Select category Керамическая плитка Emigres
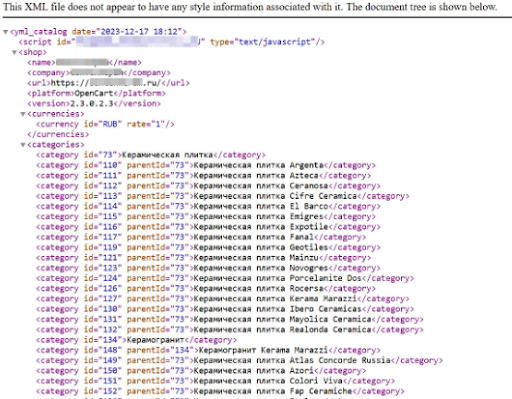 click(x=206, y=217)
